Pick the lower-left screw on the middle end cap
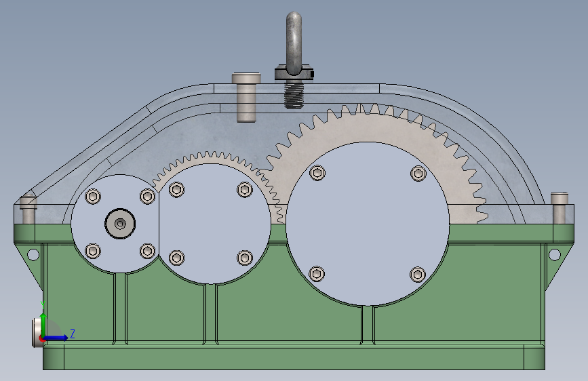This screenshot has width=588, height=381. [176, 258]
